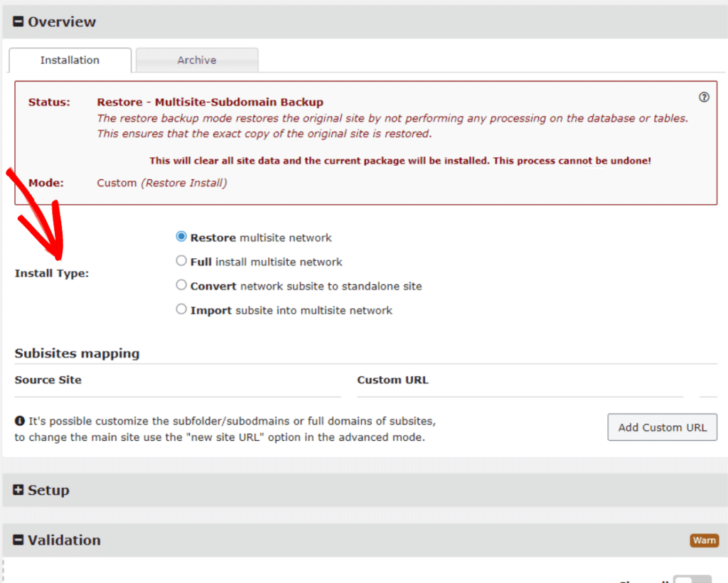Screen dimensions: 728x583
Task: Select the Installation tab
Action: (69, 60)
